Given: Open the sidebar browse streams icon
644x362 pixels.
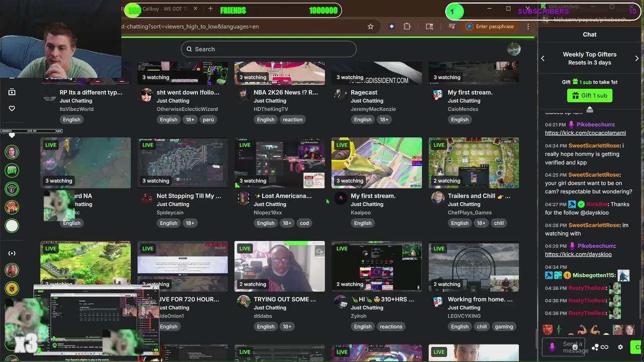Looking at the screenshot, I should 12,92.
